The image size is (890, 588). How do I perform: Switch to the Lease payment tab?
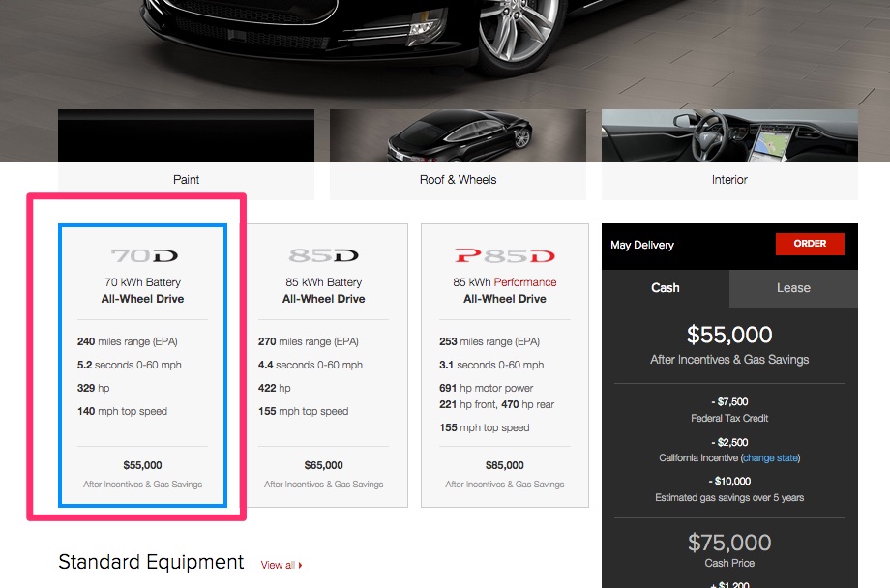point(793,288)
